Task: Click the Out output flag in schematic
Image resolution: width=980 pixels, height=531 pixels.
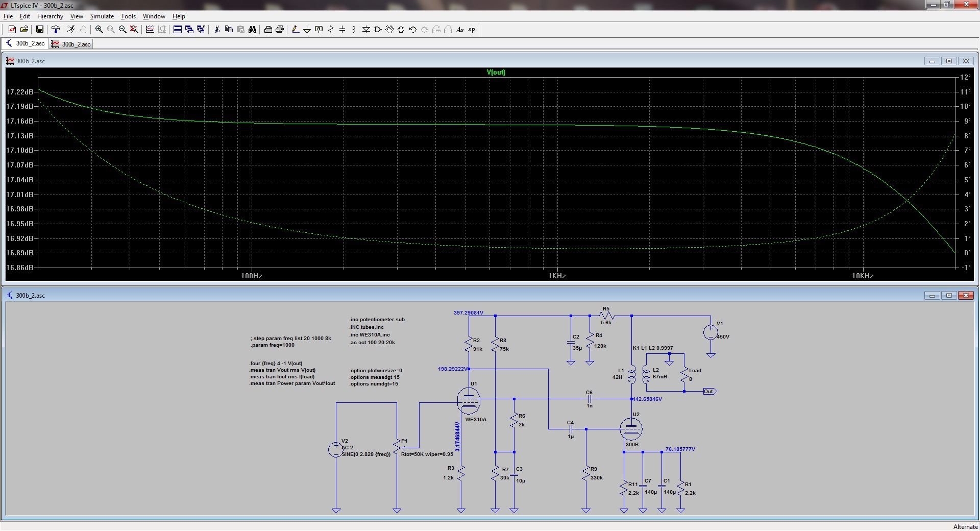Action: coord(709,392)
